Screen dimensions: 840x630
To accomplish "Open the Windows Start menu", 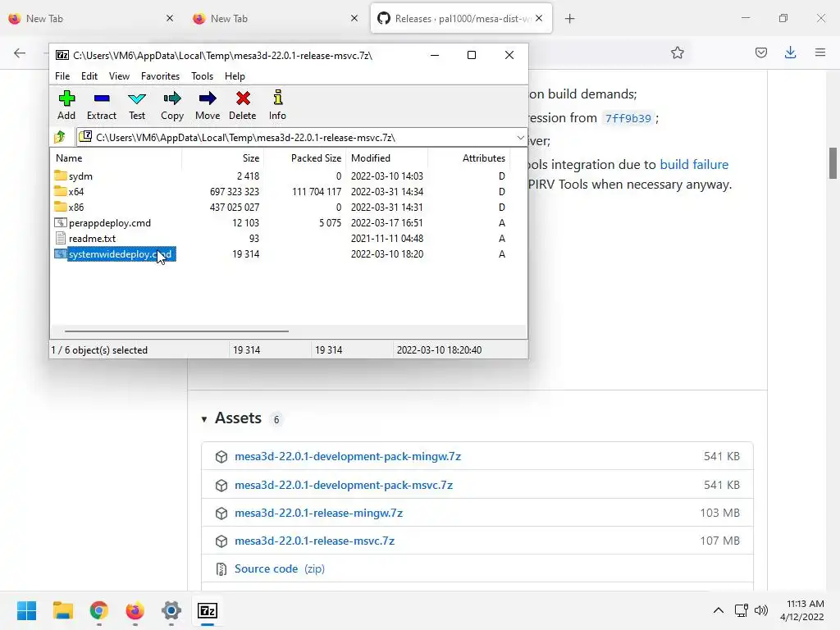I will tap(27, 610).
